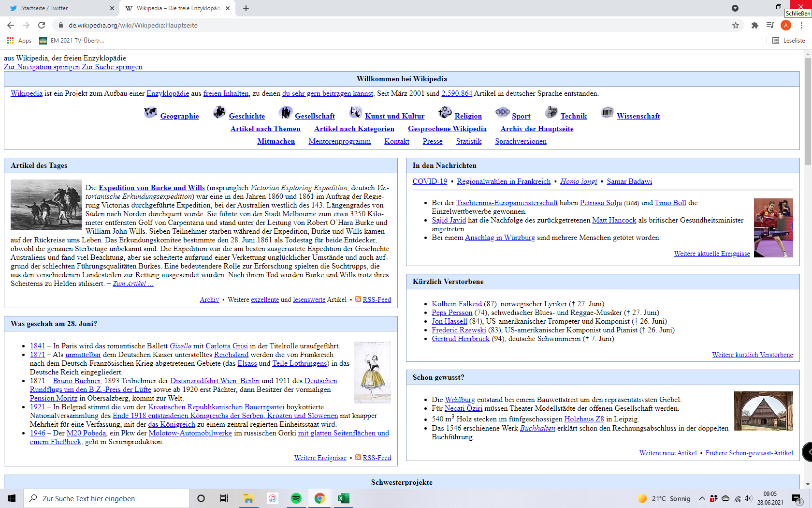Open the Leseliste reading list

coord(789,41)
